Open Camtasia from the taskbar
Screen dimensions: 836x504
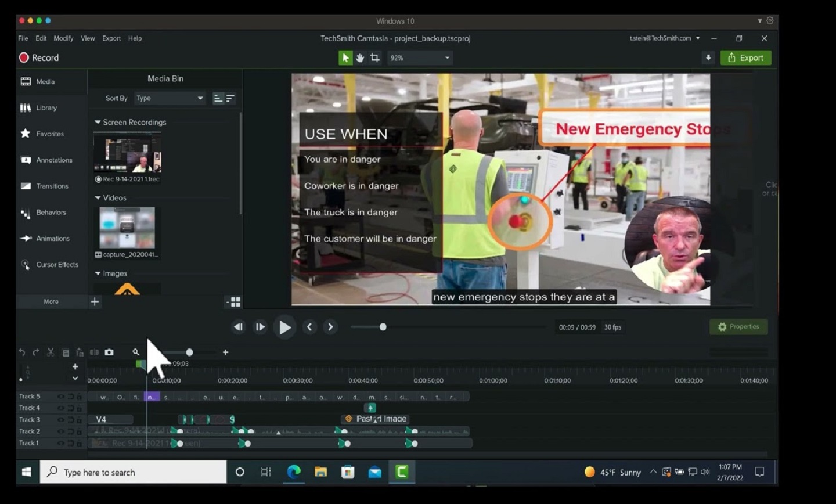(x=402, y=472)
